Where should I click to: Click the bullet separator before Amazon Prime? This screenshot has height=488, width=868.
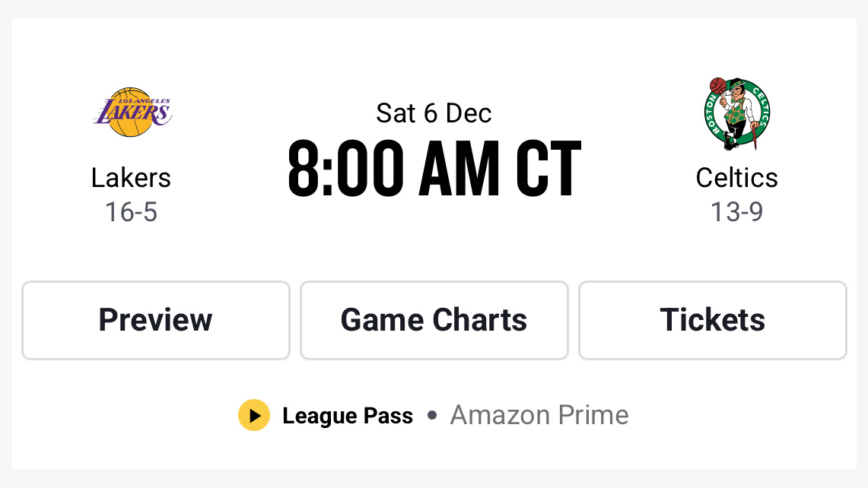click(x=431, y=415)
